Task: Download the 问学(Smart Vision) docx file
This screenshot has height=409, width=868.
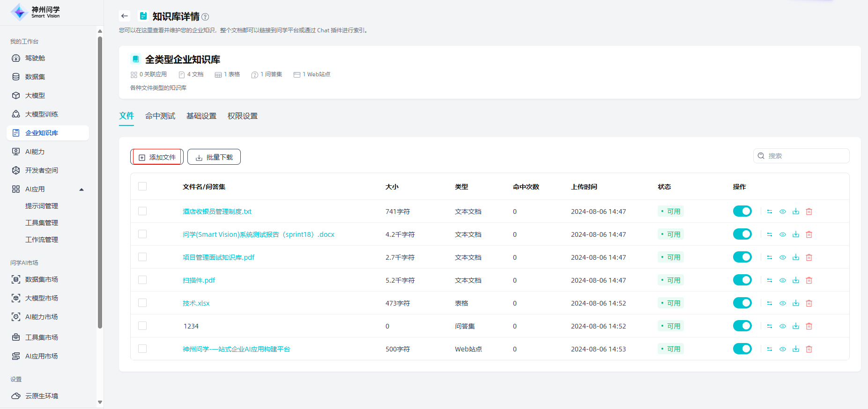Action: click(796, 234)
